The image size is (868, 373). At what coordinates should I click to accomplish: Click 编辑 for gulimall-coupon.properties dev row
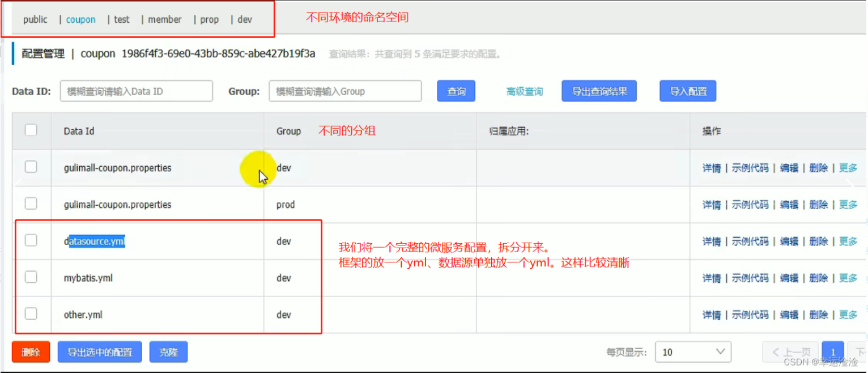(x=789, y=168)
